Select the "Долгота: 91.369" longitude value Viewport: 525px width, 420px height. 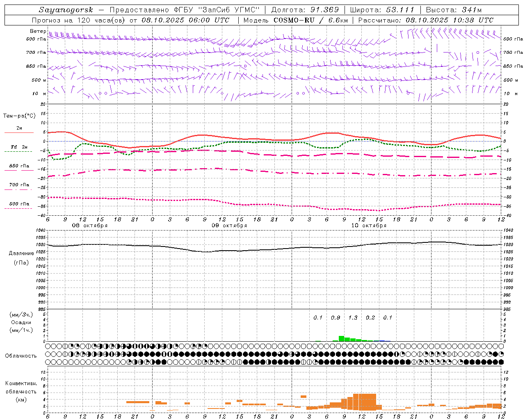pyautogui.click(x=305, y=10)
